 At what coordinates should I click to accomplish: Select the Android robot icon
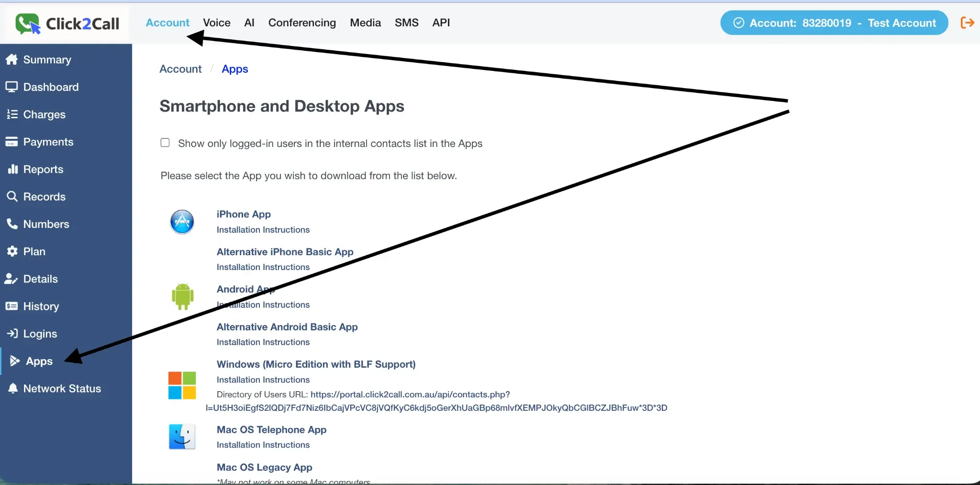point(182,296)
